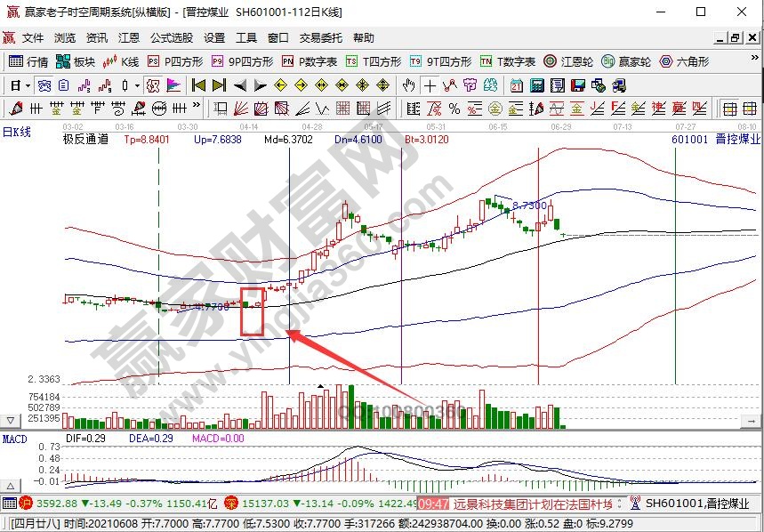Image resolution: width=764 pixels, height=532 pixels.
Task: Open the 日 period dropdown arrow
Action: 28,85
